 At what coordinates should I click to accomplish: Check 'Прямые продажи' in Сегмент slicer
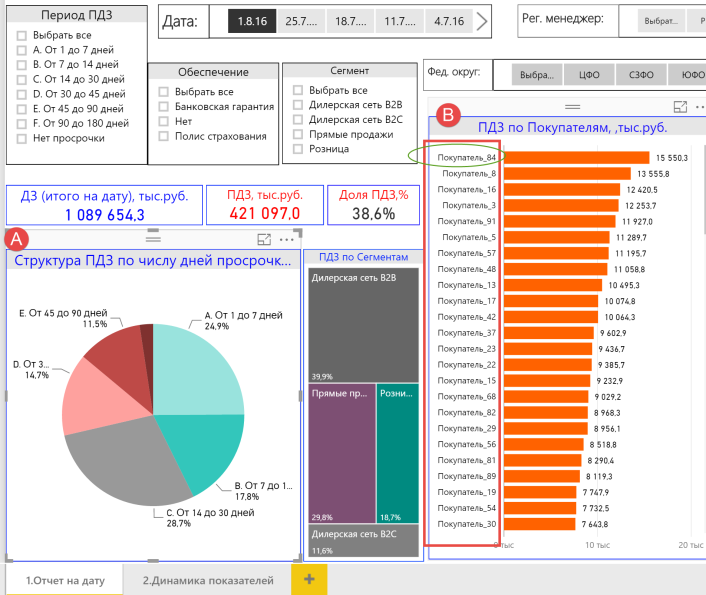[x=298, y=134]
